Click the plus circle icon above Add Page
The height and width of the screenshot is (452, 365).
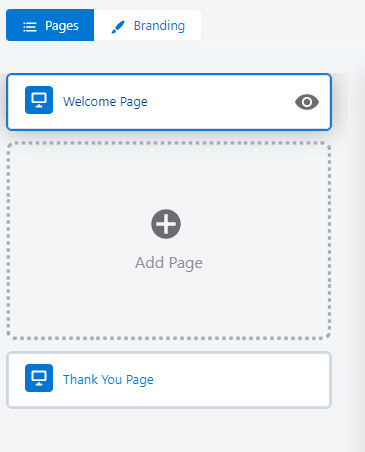tap(166, 224)
